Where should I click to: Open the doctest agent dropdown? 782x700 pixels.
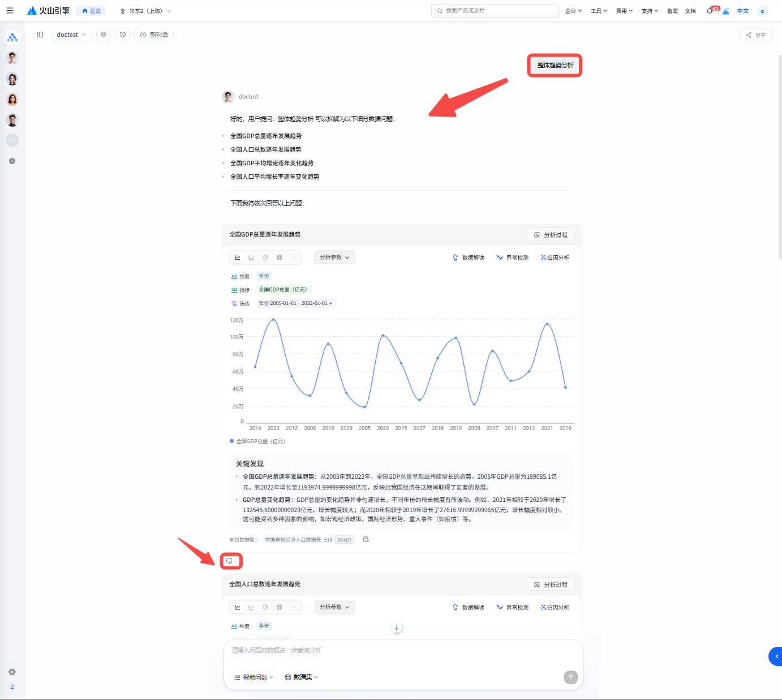tap(72, 35)
